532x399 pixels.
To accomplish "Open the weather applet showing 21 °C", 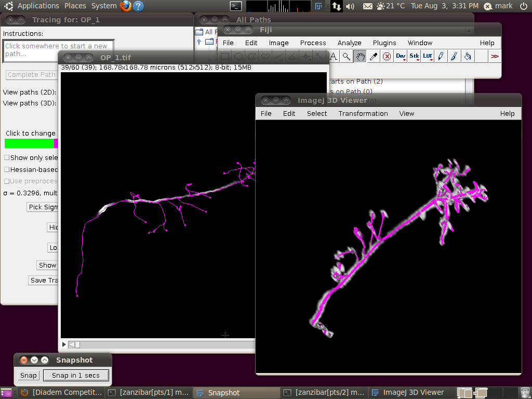I will pos(391,6).
